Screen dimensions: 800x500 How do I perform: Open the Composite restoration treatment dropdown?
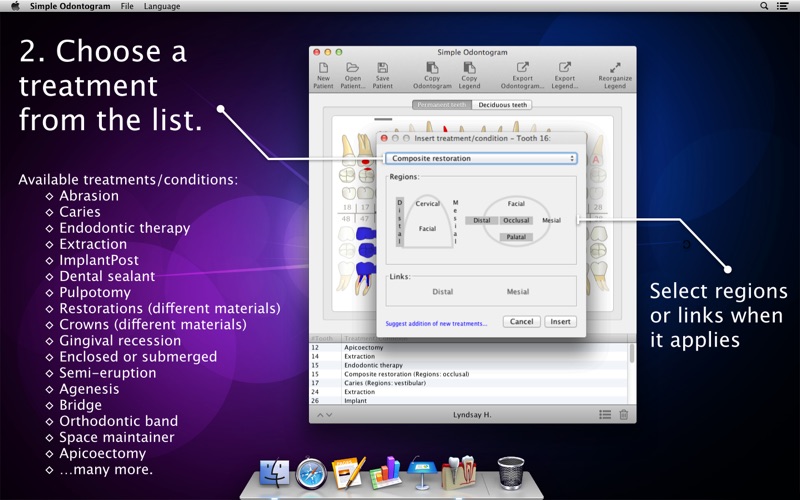(481, 158)
